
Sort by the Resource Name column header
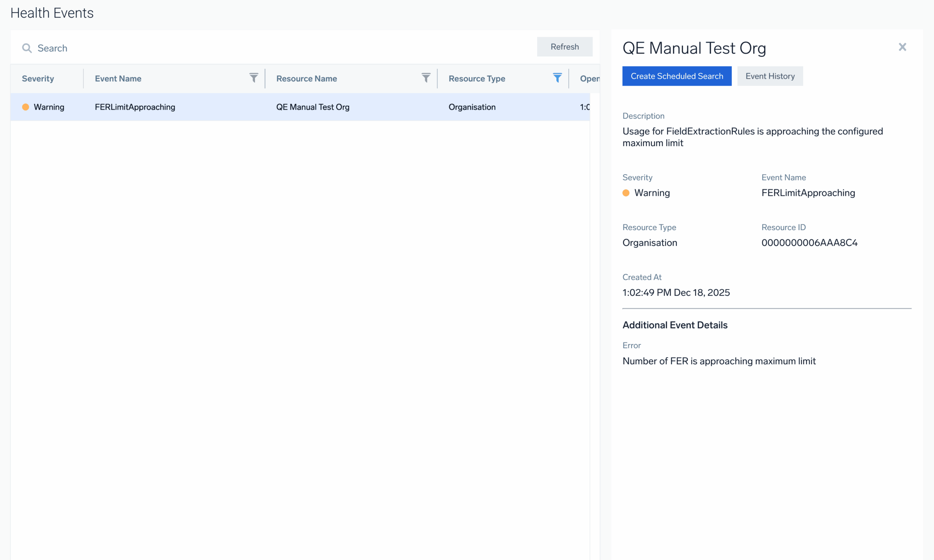[306, 78]
